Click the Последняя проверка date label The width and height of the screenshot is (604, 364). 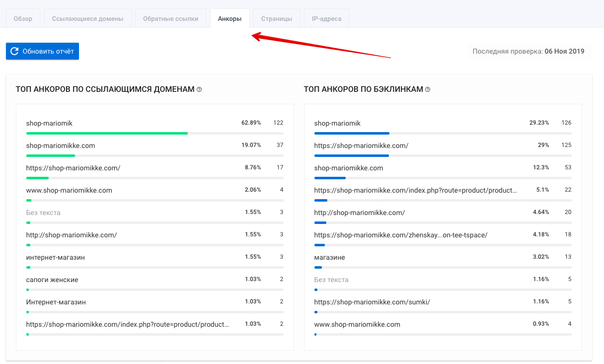[528, 51]
